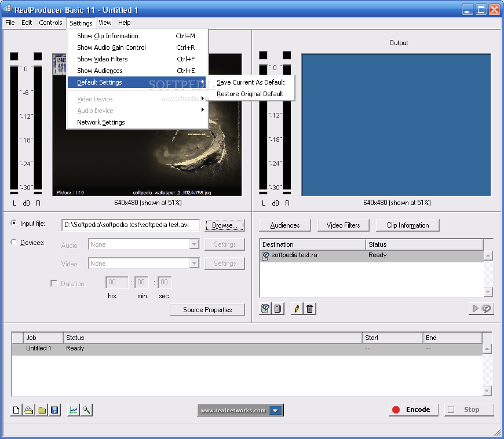Viewport: 504px width, 439px height.
Task: Open Network Settings from menu
Action: point(137,122)
